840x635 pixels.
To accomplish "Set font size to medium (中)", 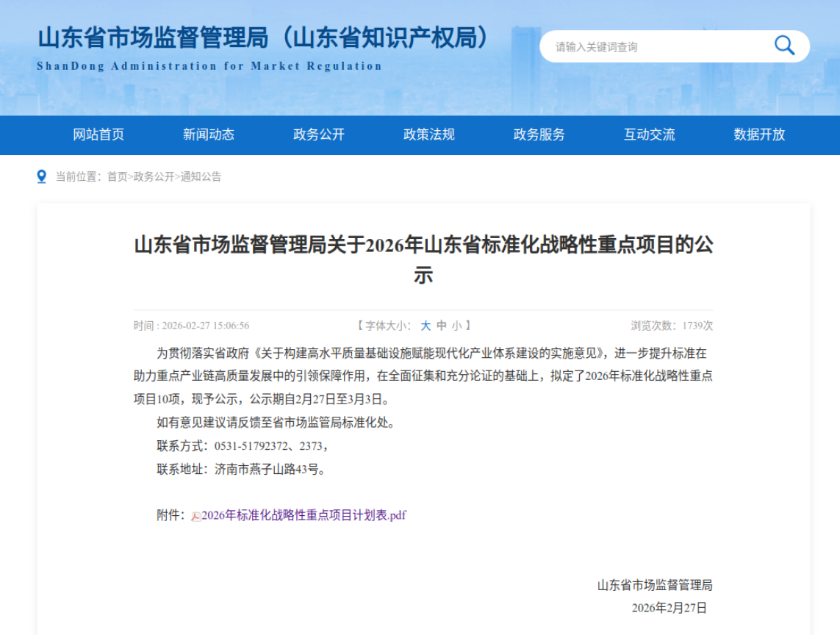I will 442,326.
